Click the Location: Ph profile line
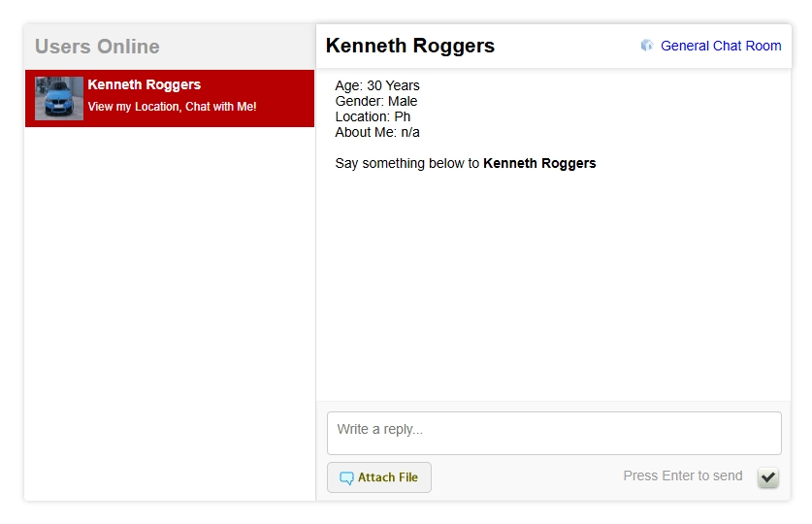Screen dimensions: 812x524 point(373,116)
